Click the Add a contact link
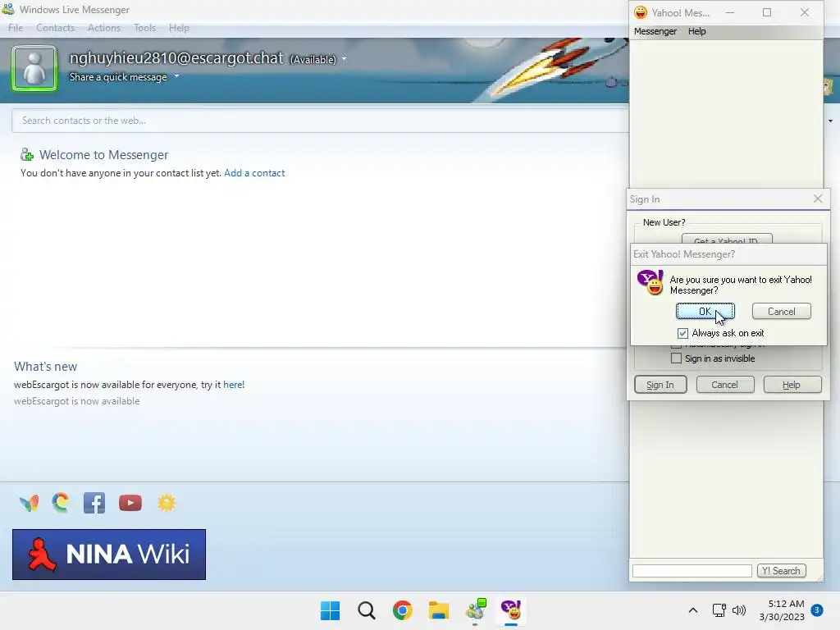The width and height of the screenshot is (840, 630). [x=254, y=173]
